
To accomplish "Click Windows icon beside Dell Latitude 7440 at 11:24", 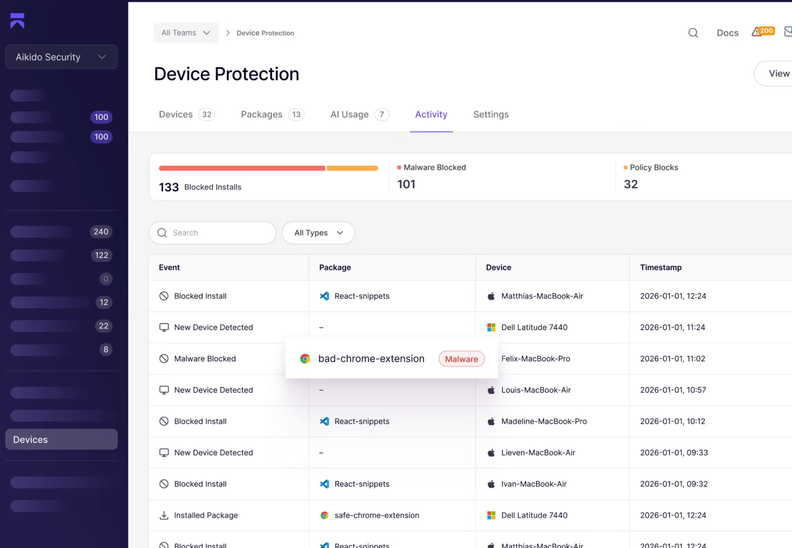I will pos(491,327).
